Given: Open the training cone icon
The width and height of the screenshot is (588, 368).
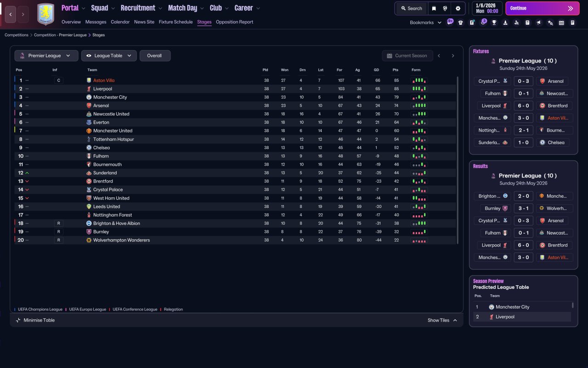Looking at the screenshot, I should tap(505, 23).
